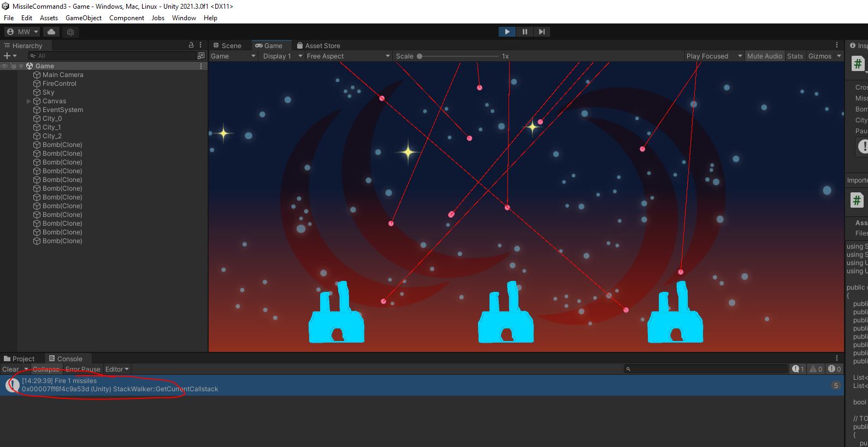The height and width of the screenshot is (447, 868).
Task: Open the Free Aspect dropdown
Action: point(348,56)
